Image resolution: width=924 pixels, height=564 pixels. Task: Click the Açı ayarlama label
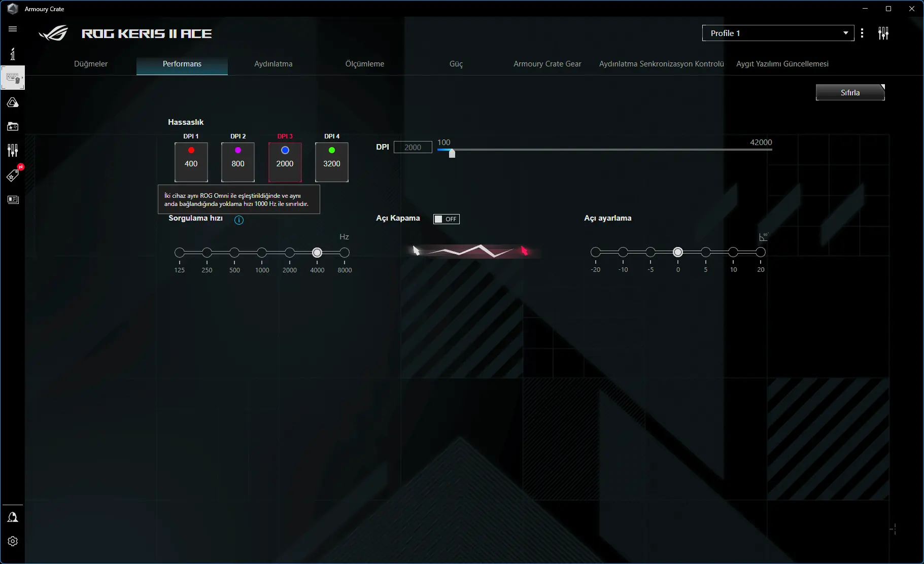coord(608,218)
